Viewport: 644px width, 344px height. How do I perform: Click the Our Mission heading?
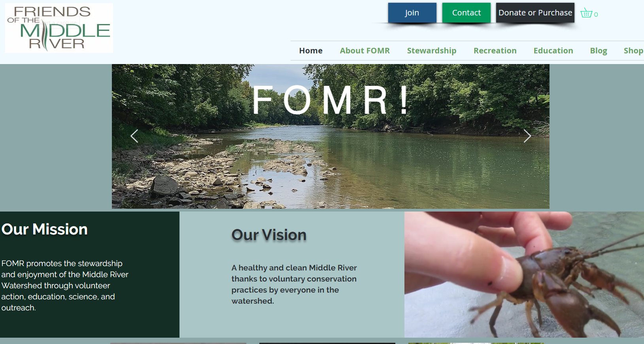45,229
